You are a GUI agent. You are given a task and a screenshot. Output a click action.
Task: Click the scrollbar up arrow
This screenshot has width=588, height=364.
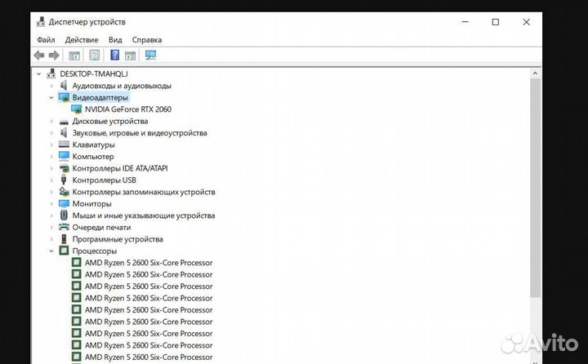tap(535, 73)
